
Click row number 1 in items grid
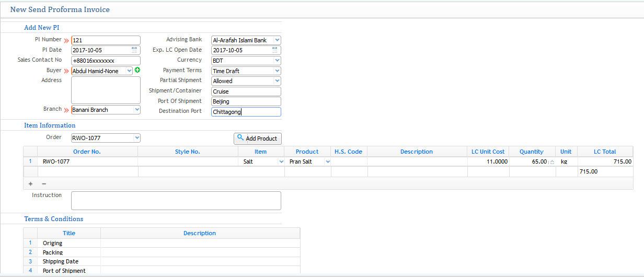[x=30, y=162]
